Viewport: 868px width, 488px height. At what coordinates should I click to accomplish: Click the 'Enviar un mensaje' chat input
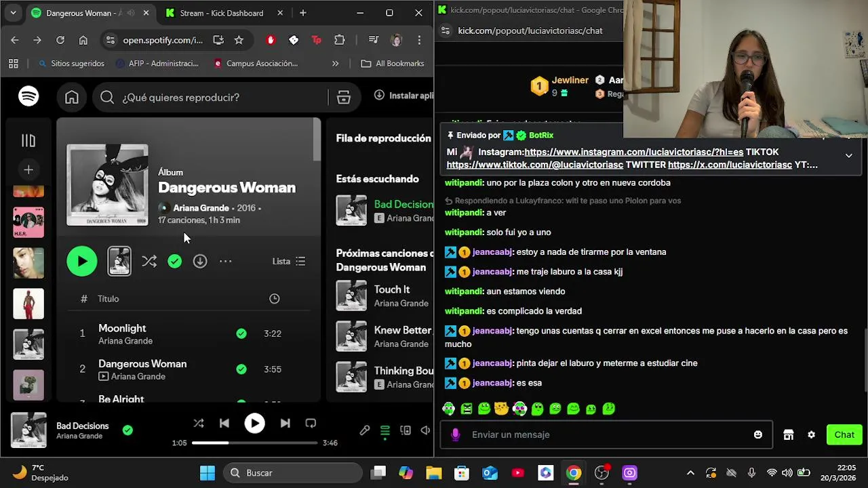606,434
